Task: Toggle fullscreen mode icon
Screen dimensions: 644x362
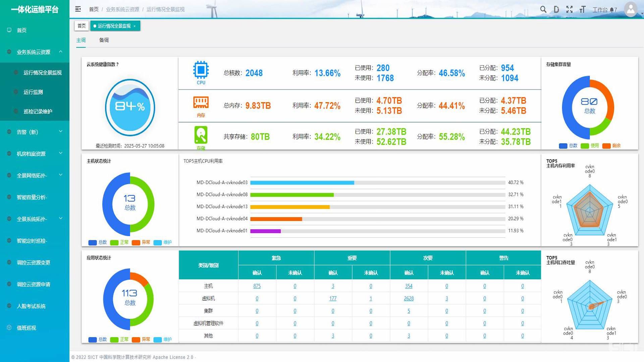Action: click(x=569, y=9)
